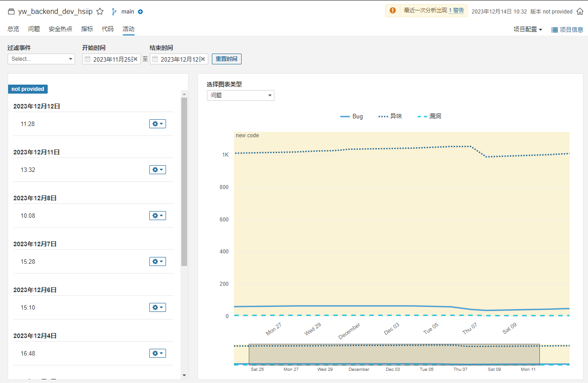Viewport: 588px width, 383px height.
Task: Open the 代码 tab
Action: coord(108,29)
